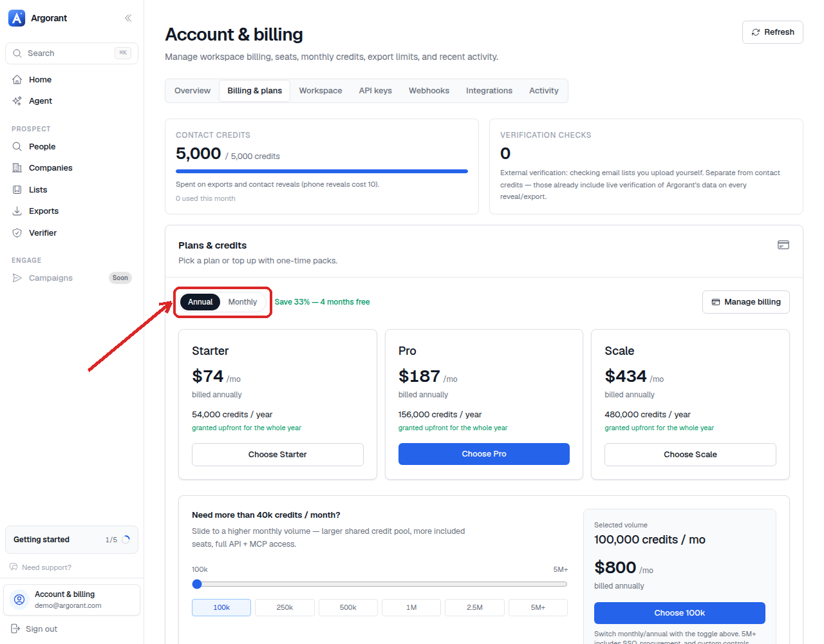Image resolution: width=824 pixels, height=644 pixels.
Task: Expand the Getting started checklist
Action: (x=71, y=540)
